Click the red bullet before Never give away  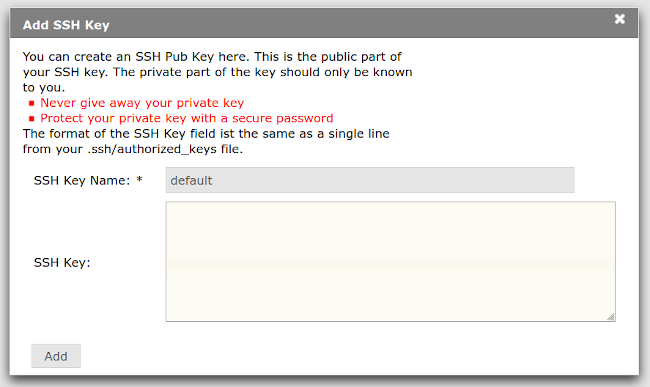(x=32, y=103)
